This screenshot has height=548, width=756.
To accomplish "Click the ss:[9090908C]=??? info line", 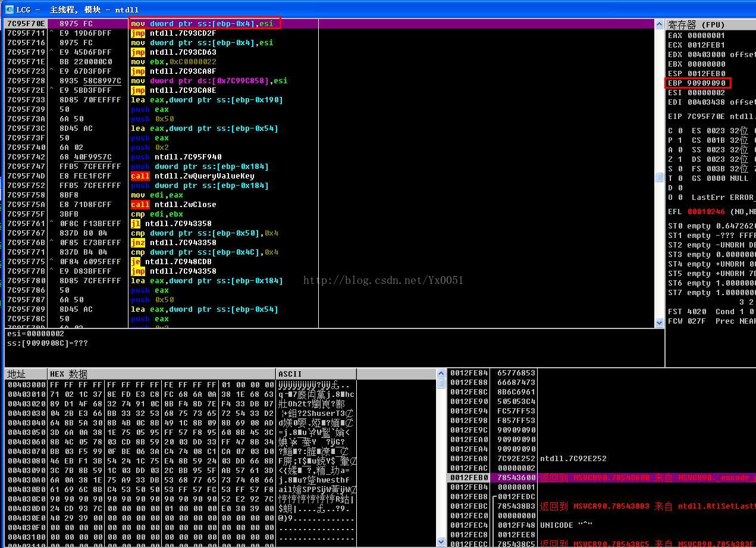I will click(x=48, y=343).
